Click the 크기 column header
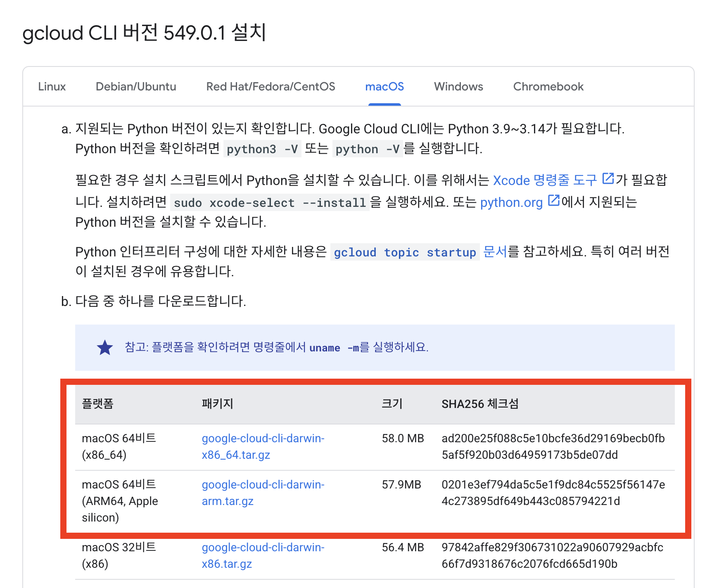The height and width of the screenshot is (588, 712). pyautogui.click(x=392, y=404)
